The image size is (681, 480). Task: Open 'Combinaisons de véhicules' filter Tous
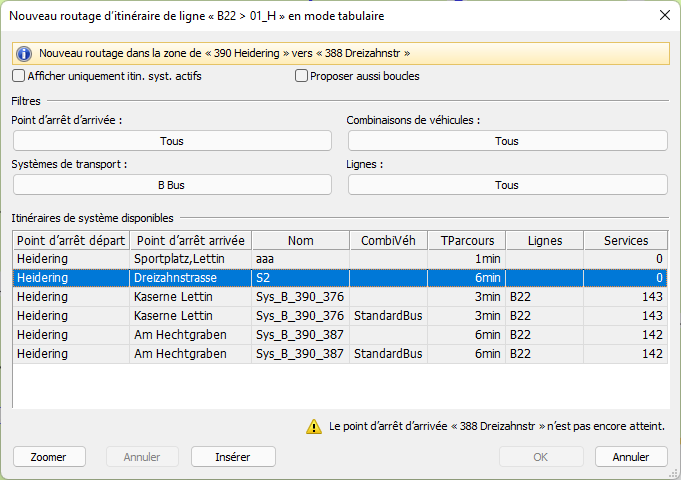point(507,141)
